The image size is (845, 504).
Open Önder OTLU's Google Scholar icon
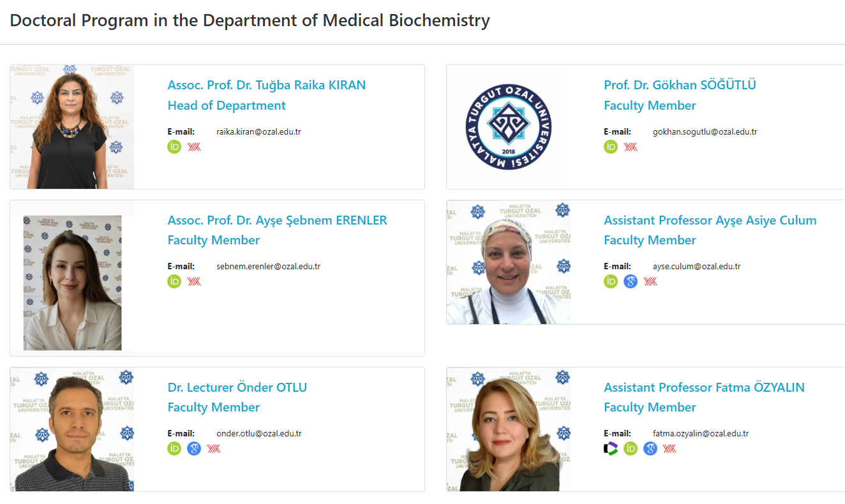tap(194, 448)
